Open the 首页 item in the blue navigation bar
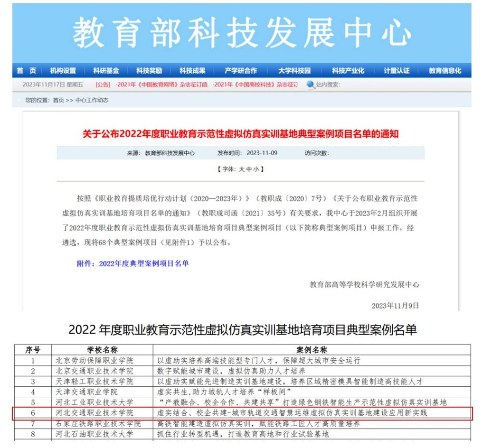 27,71
